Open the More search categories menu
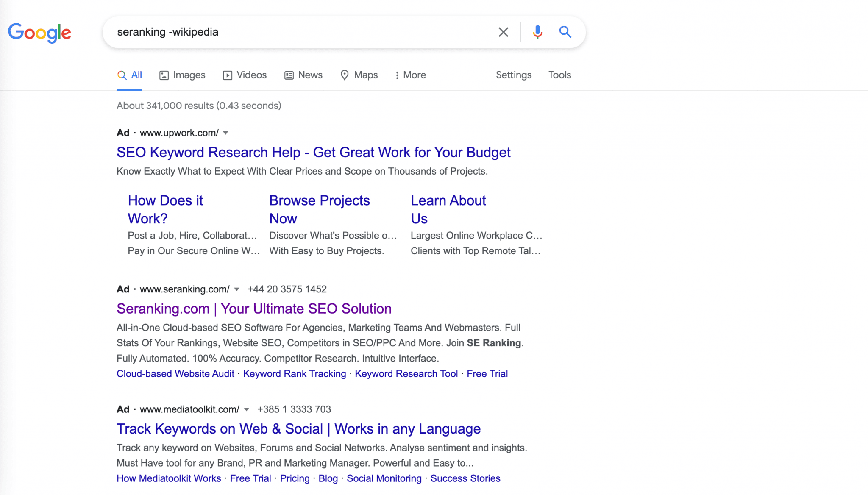868x495 pixels. coord(409,75)
